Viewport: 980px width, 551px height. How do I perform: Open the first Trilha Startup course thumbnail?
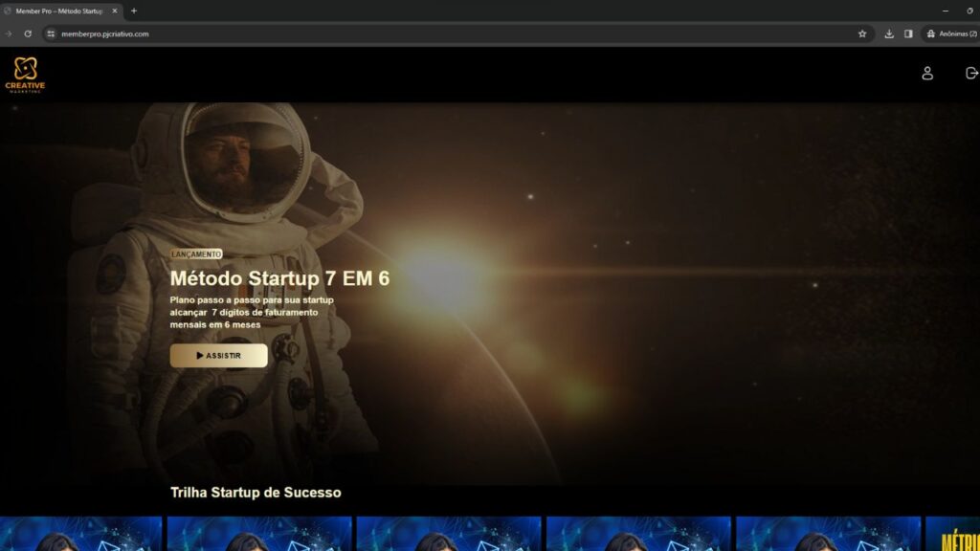tap(80, 534)
